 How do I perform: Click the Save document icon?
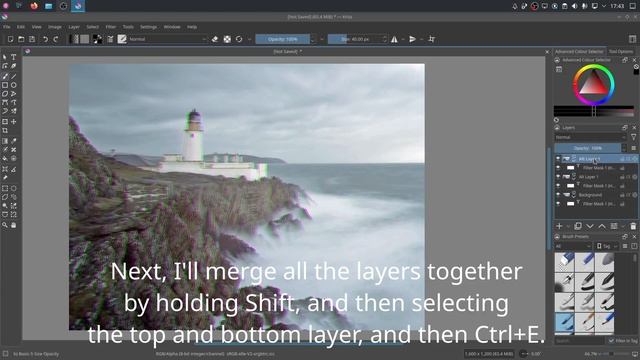coord(32,39)
